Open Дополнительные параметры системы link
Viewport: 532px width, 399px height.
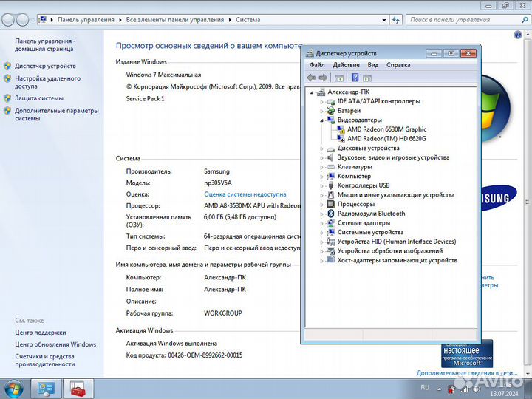(x=57, y=115)
